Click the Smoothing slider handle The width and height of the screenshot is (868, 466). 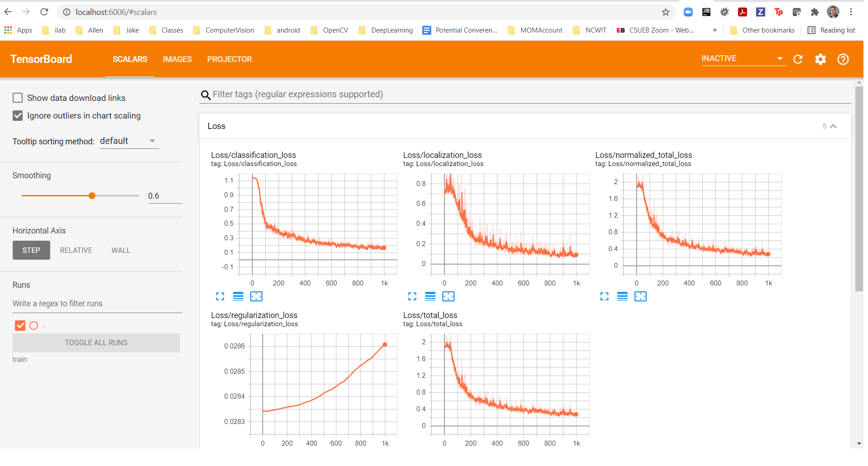92,195
